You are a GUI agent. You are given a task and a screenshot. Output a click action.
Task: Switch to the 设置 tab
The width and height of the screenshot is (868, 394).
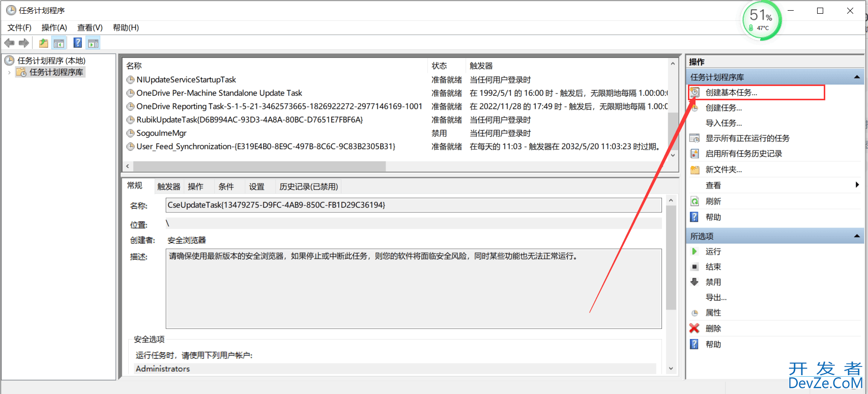pos(257,187)
